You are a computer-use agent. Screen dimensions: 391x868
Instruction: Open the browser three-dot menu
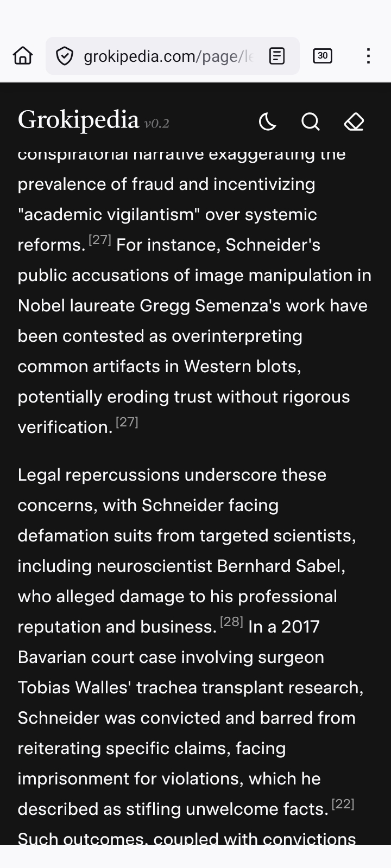coord(368,56)
